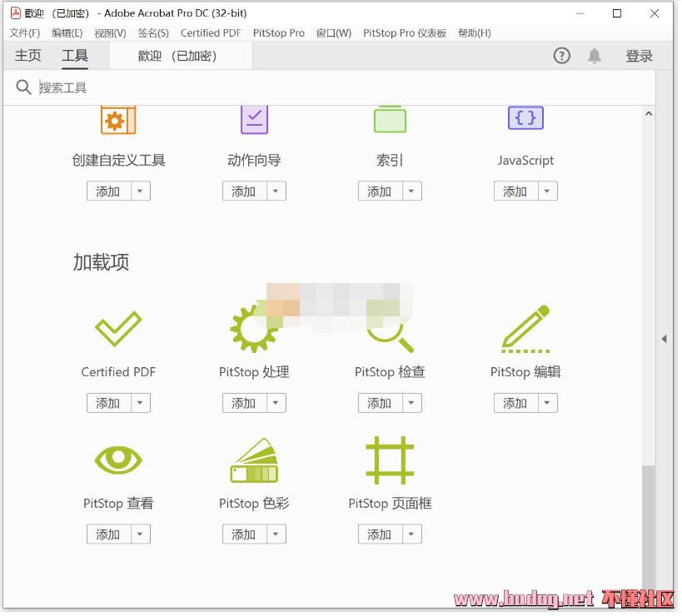This screenshot has width=682, height=616.
Task: Expand 添加 dropdown arrow for PitStop 查看
Action: (x=140, y=534)
